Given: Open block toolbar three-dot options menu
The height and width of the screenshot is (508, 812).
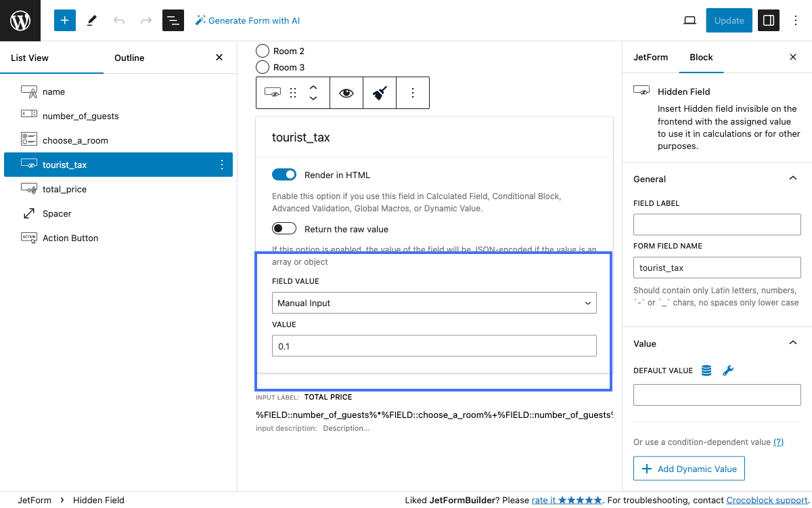Looking at the screenshot, I should coord(413,93).
